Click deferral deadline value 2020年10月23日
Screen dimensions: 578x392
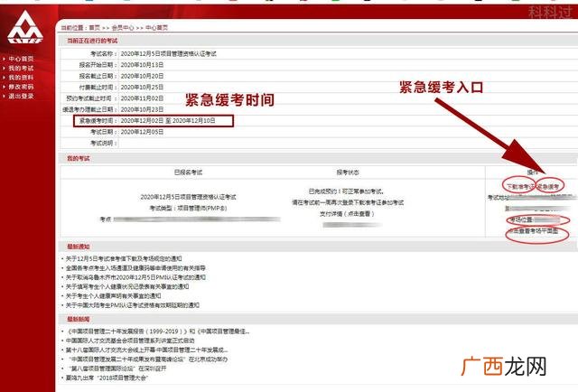142,109
